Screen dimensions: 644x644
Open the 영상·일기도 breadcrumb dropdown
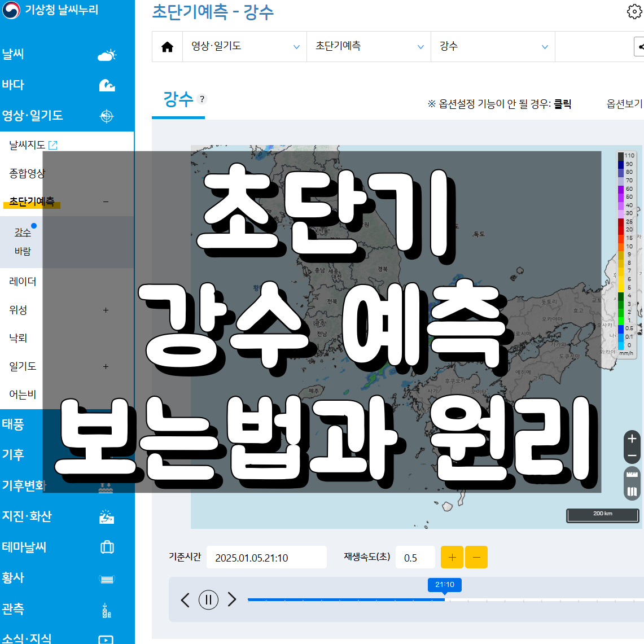(x=245, y=46)
